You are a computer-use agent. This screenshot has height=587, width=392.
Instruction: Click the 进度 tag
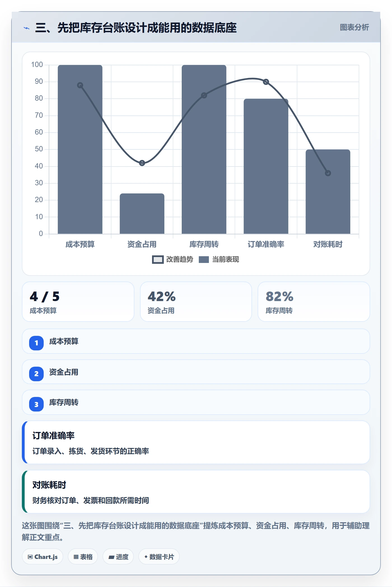118,557
